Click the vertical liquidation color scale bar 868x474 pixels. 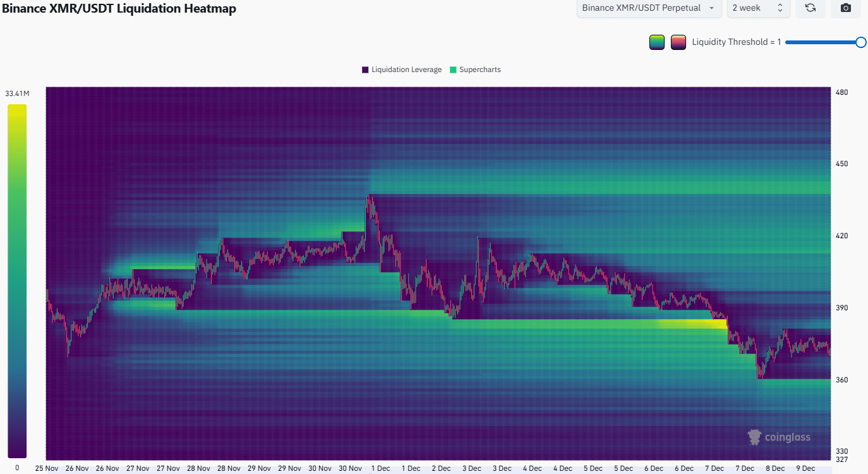[17, 281]
